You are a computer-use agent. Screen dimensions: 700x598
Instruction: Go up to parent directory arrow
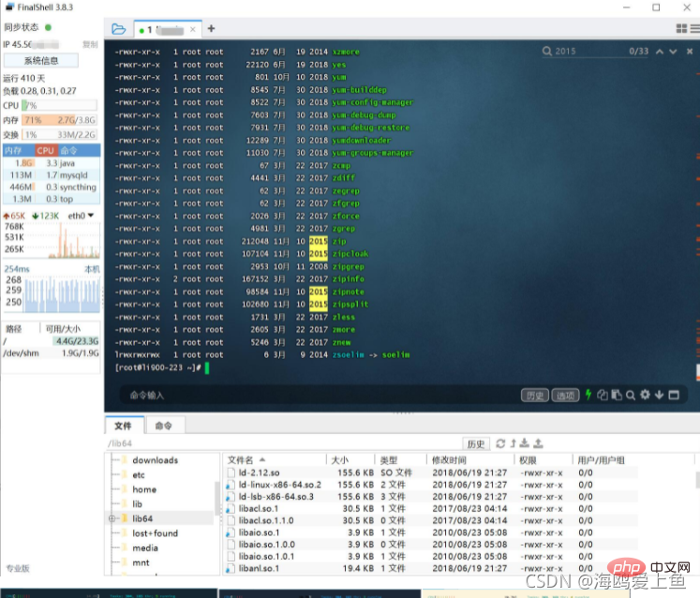[513, 443]
